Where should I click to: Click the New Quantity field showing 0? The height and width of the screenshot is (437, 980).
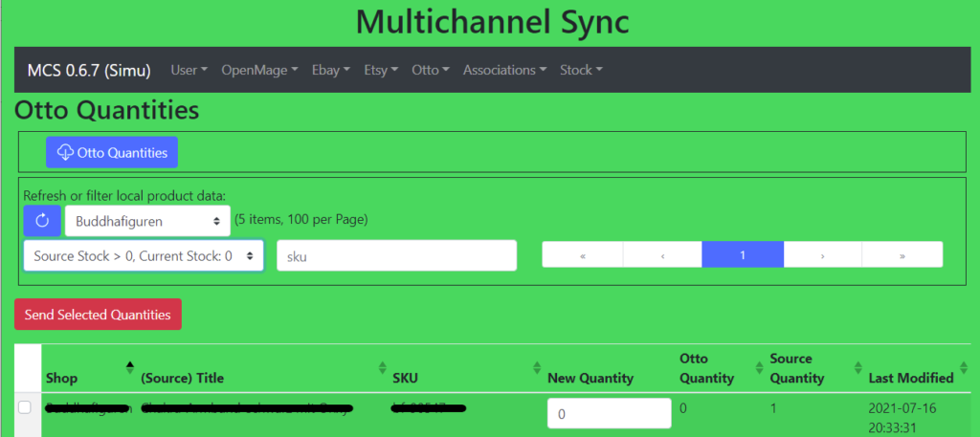[610, 414]
